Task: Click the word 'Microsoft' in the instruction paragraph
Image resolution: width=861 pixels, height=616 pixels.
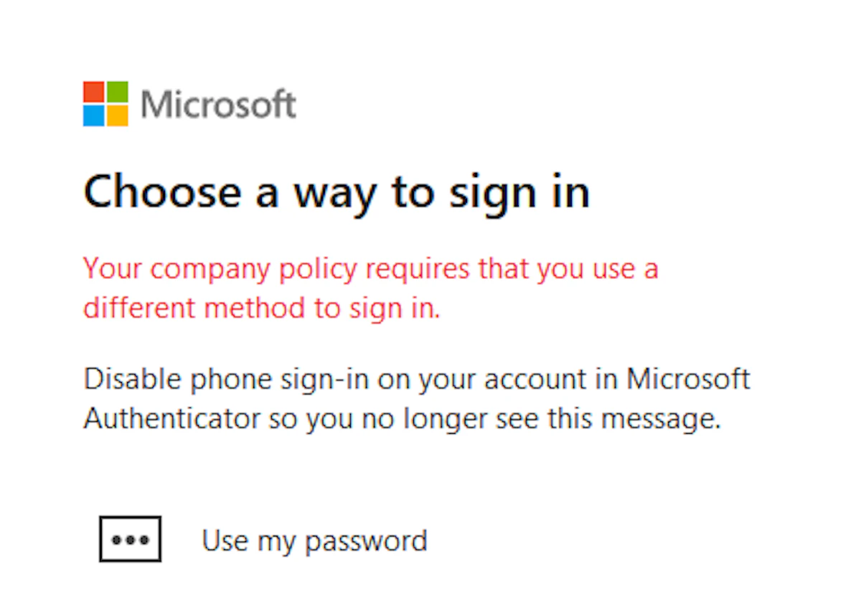Action: point(689,379)
